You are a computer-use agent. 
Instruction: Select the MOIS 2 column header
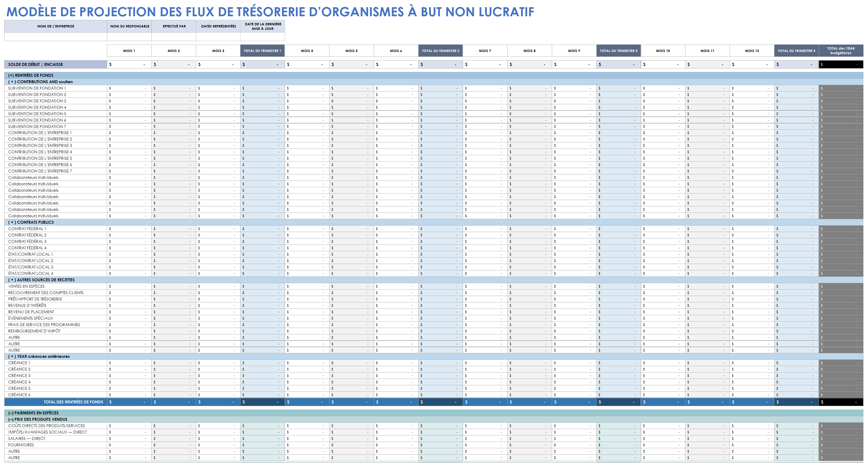(174, 51)
